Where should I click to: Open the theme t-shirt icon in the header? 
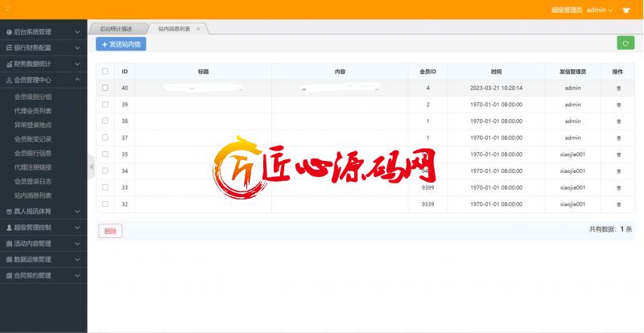[626, 10]
